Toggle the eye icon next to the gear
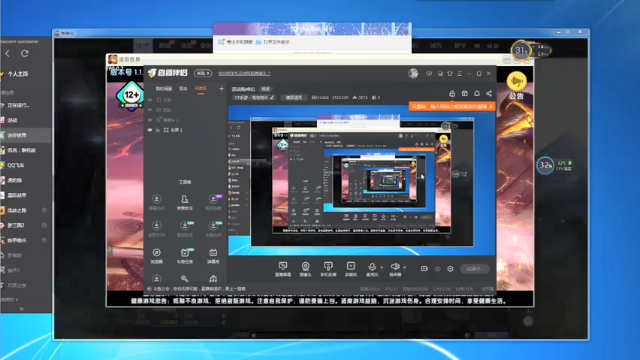This screenshot has width=640, height=360. point(438,269)
